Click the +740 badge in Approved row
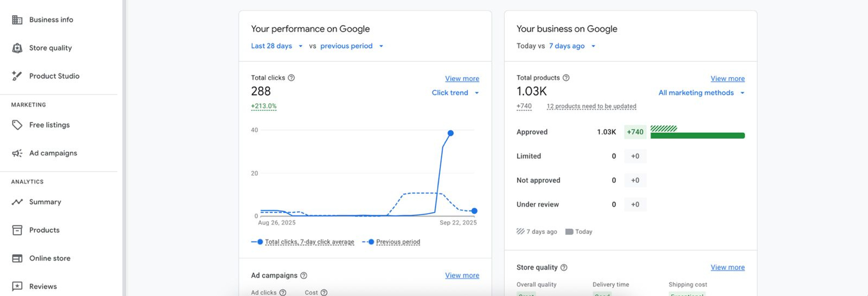This screenshot has width=868, height=296. coord(635,132)
